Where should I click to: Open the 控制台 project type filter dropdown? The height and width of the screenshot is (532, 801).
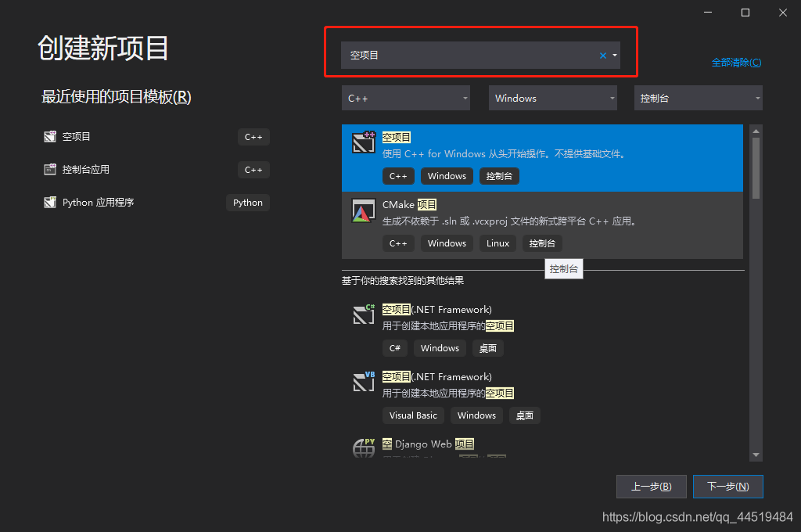(699, 98)
